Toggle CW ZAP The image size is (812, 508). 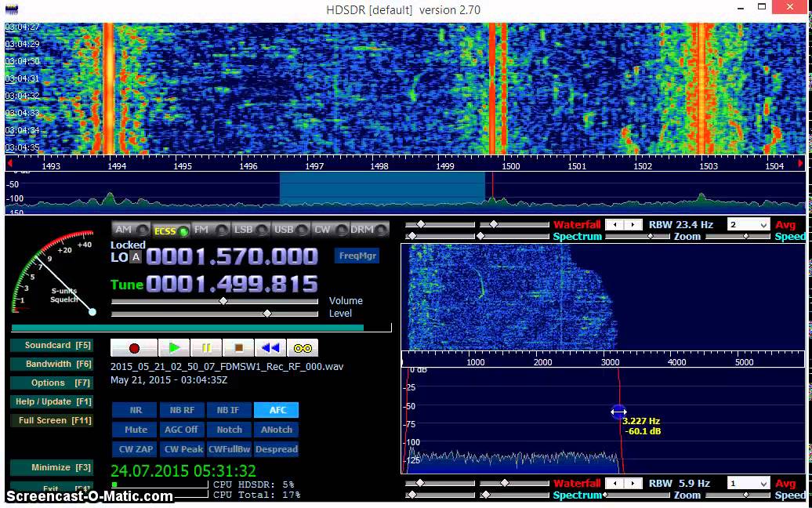click(x=135, y=449)
